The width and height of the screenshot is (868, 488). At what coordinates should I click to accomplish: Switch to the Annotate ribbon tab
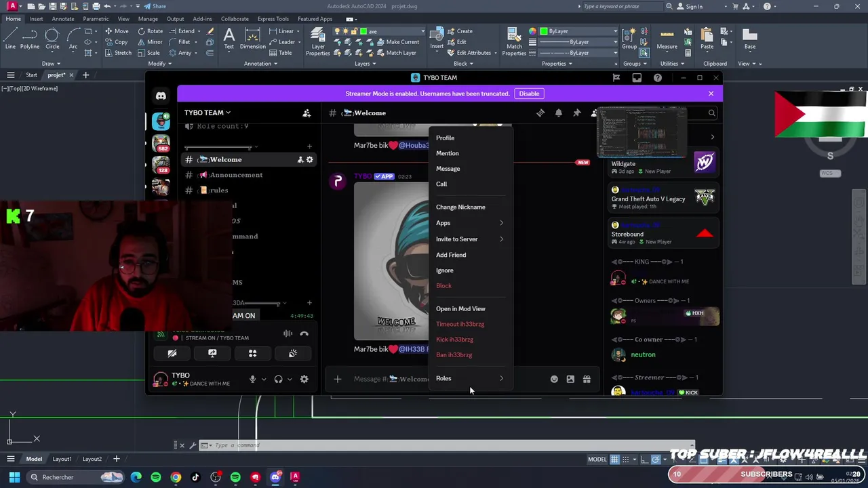tap(63, 19)
